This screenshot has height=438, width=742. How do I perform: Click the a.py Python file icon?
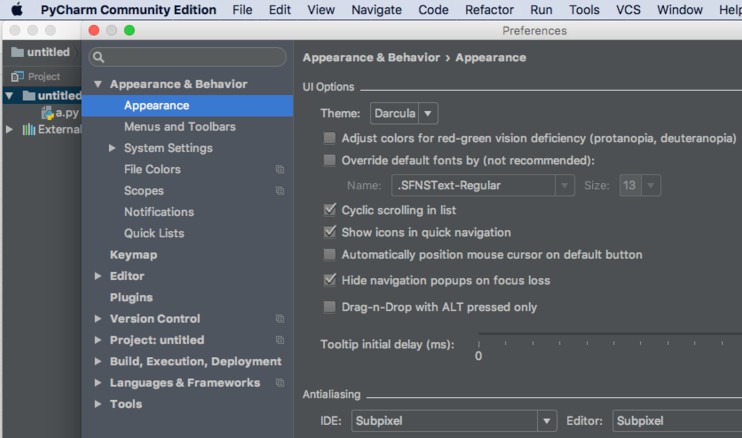pyautogui.click(x=47, y=113)
